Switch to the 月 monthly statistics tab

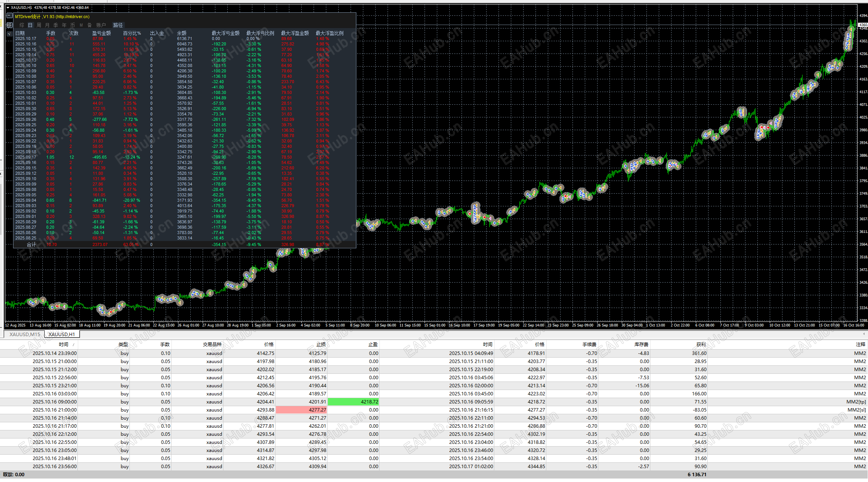pos(47,25)
